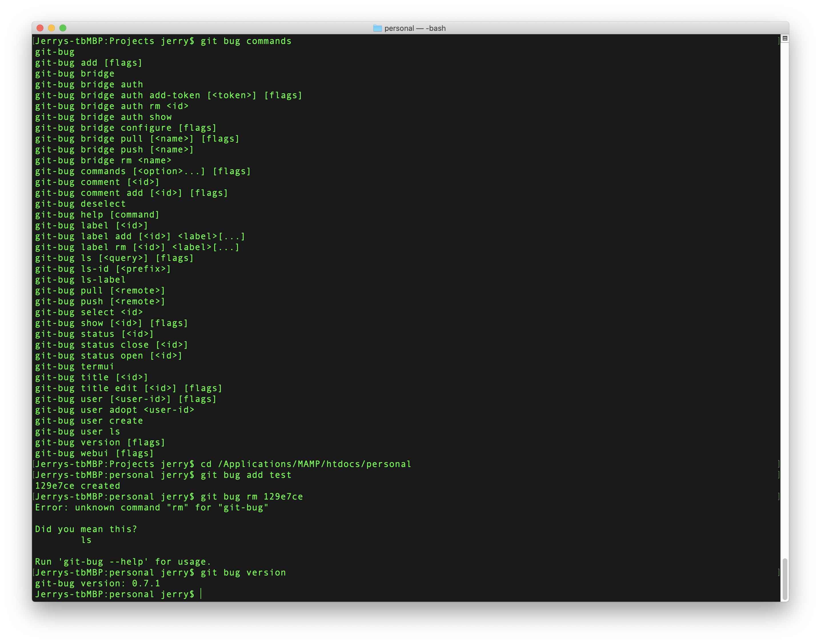Click the 'git-bug termui' line

point(74,367)
